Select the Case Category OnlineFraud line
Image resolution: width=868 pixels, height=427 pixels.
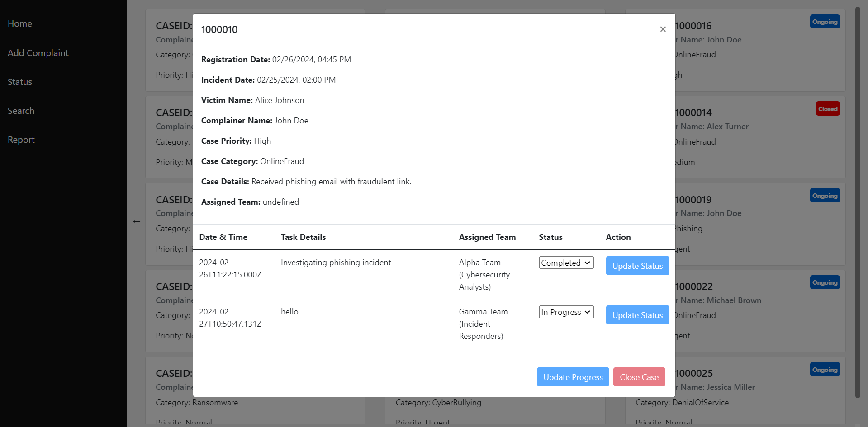click(252, 161)
